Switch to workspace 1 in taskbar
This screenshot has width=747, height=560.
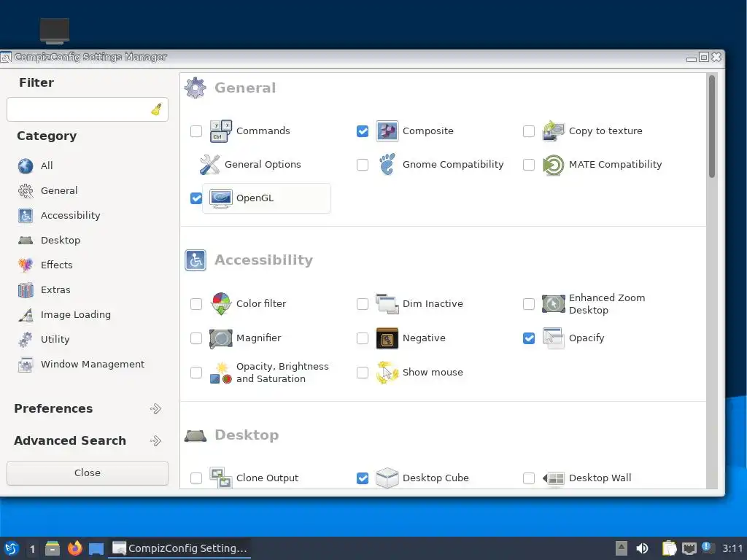click(32, 549)
